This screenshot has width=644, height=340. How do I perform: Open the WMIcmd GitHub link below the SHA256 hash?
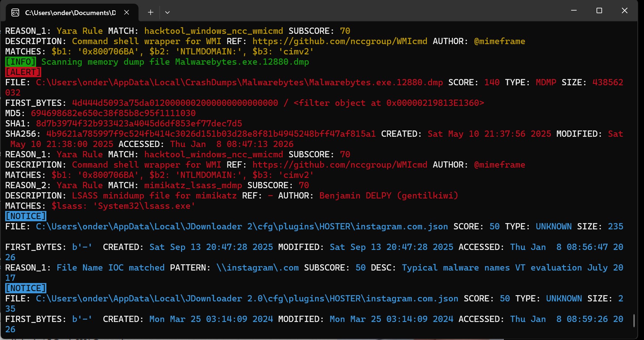340,165
